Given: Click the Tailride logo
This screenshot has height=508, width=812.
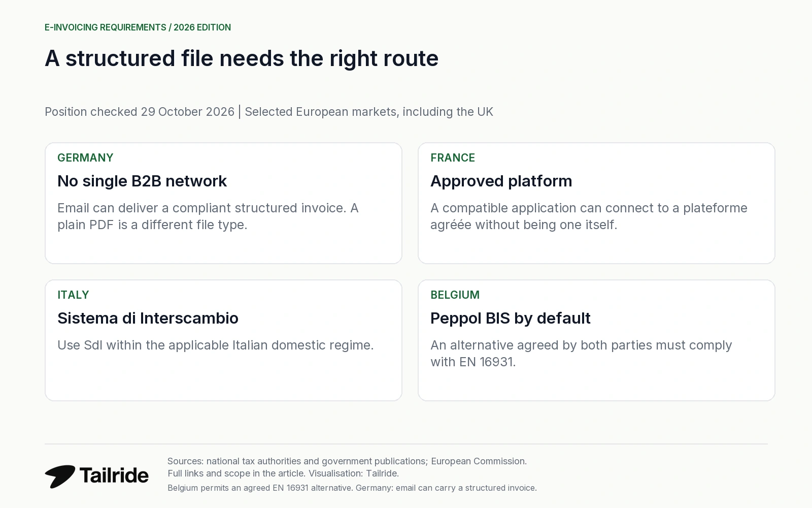Looking at the screenshot, I should click(x=96, y=476).
